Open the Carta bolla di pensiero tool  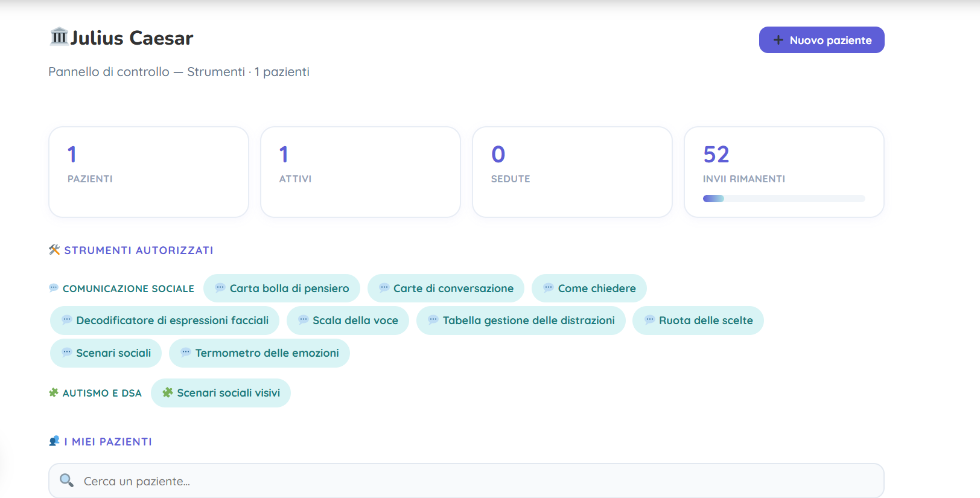282,289
